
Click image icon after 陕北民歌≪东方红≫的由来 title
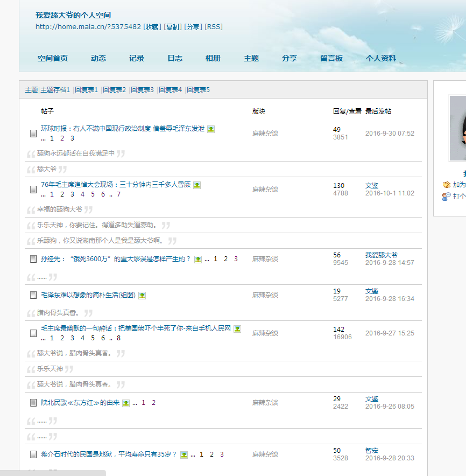point(126,403)
